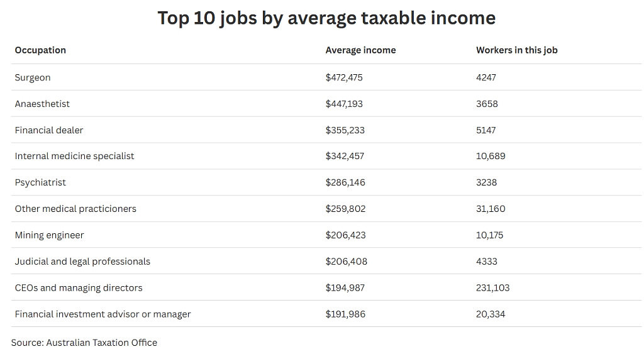Click the Workers in this job header
Viewport: 644px width, 349px height.
[x=517, y=50]
